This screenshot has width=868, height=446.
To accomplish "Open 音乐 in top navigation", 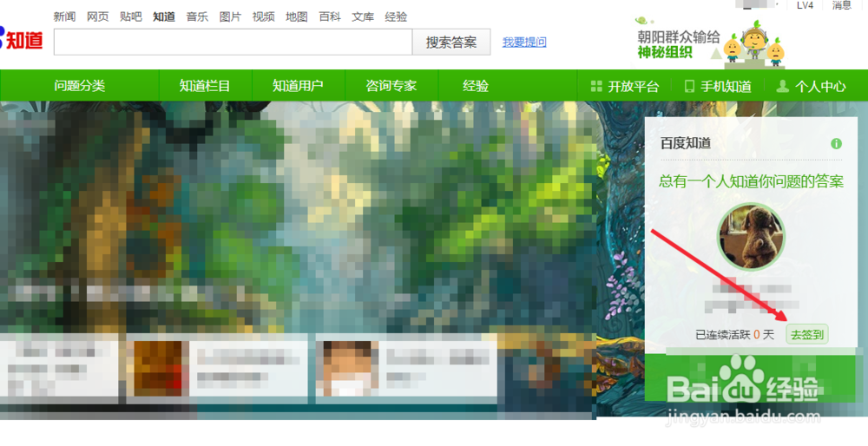I will point(197,17).
